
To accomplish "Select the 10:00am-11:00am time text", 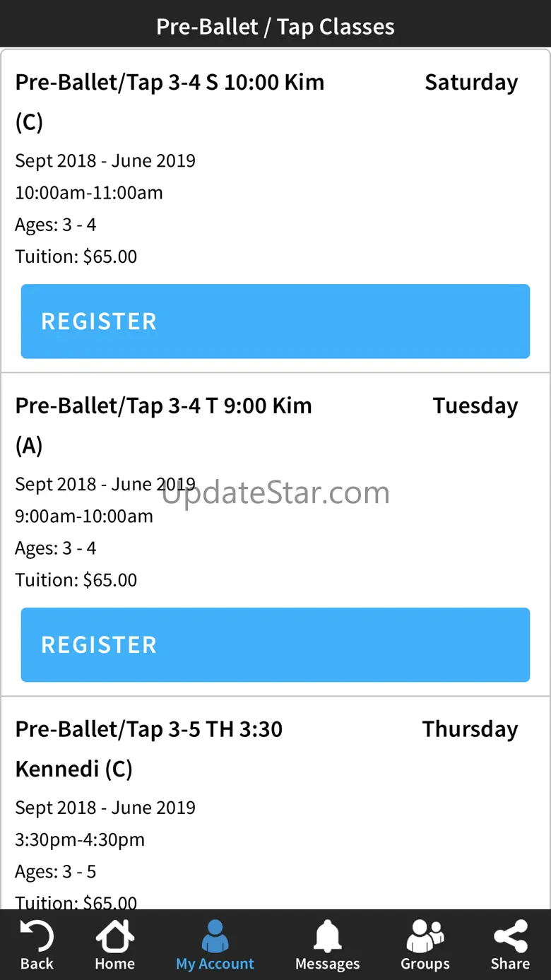I will [x=89, y=193].
